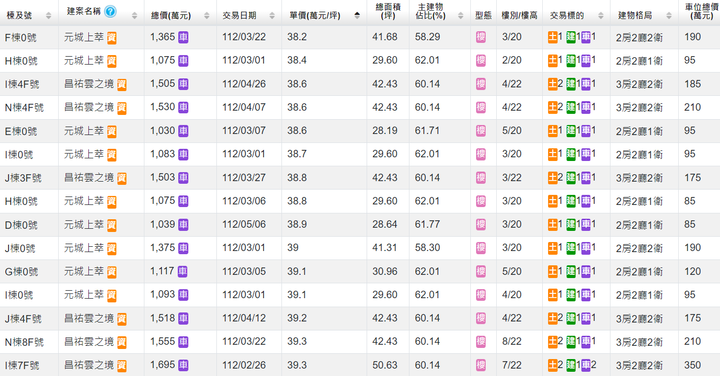Click main building ratio 58.29
The height and width of the screenshot is (376, 720).
[428, 37]
